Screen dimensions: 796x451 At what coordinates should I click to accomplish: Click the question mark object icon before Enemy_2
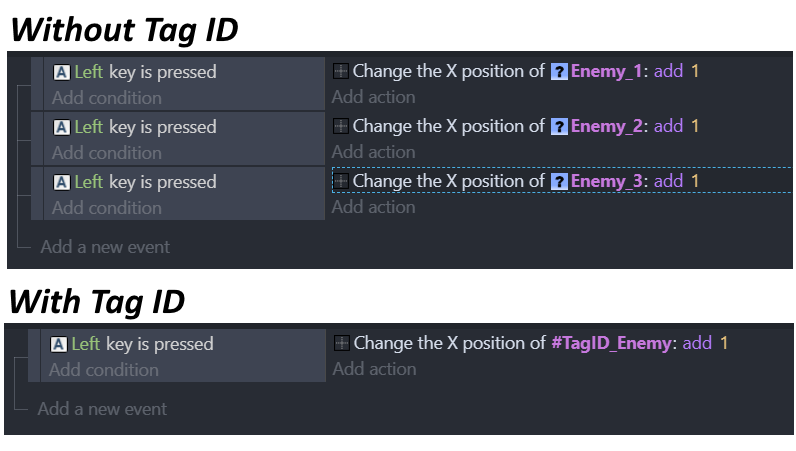coord(559,126)
